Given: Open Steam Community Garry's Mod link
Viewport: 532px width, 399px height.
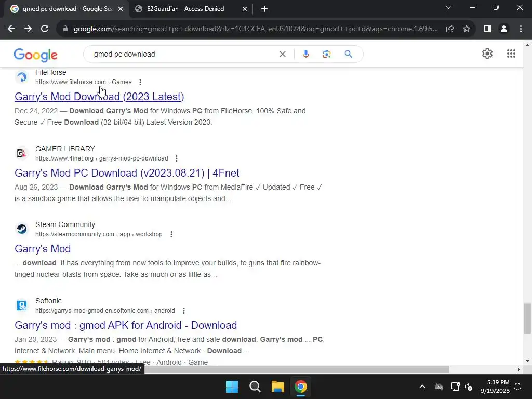Looking at the screenshot, I should pos(43,249).
